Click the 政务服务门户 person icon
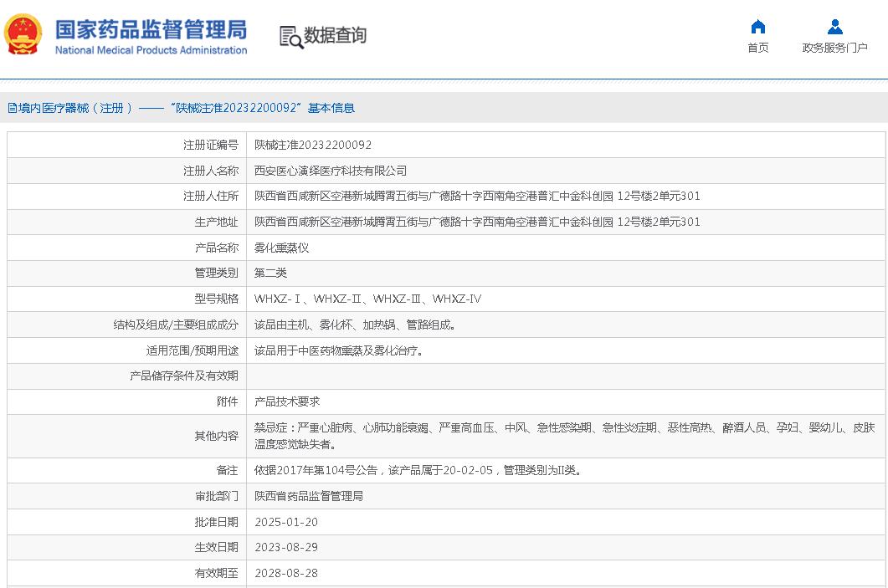Screen dimensions: 888x588 (834, 27)
